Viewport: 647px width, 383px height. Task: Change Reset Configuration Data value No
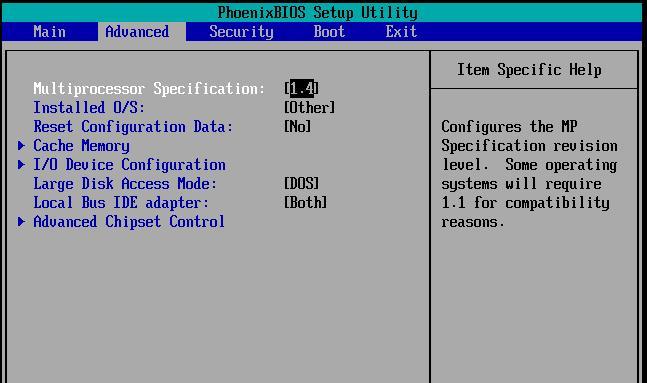click(x=298, y=126)
